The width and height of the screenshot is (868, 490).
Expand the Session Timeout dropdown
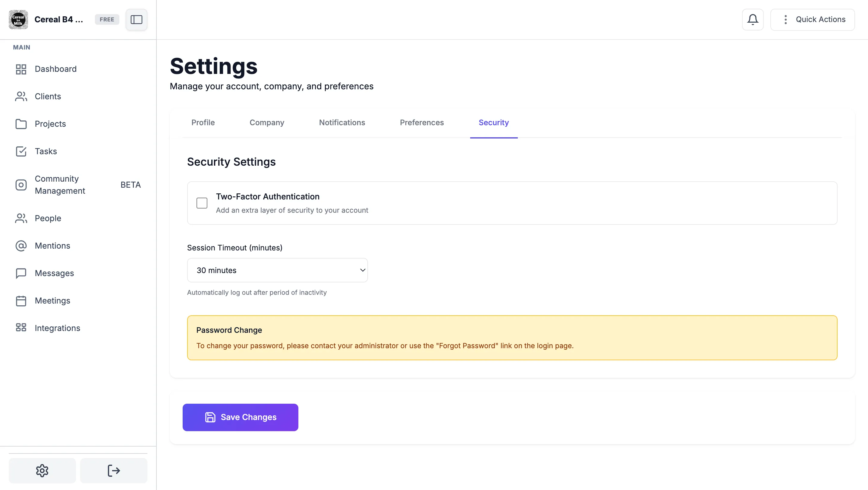click(x=277, y=270)
